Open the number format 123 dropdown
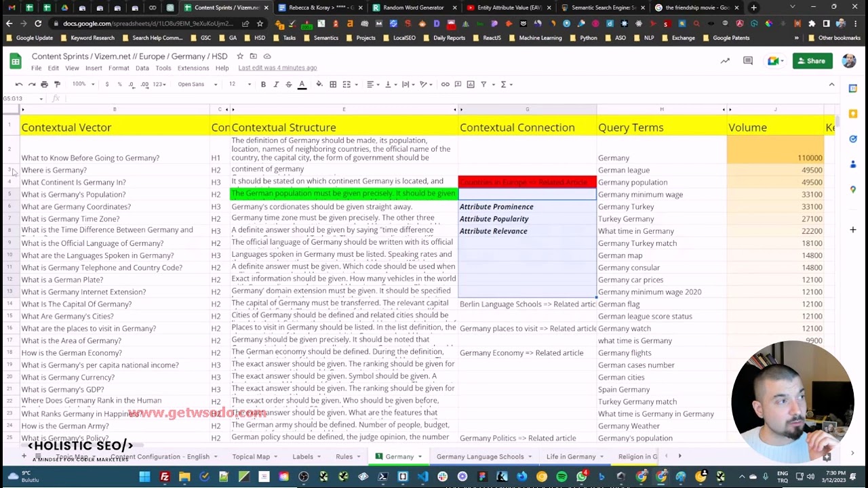The height and width of the screenshot is (488, 868). (159, 84)
